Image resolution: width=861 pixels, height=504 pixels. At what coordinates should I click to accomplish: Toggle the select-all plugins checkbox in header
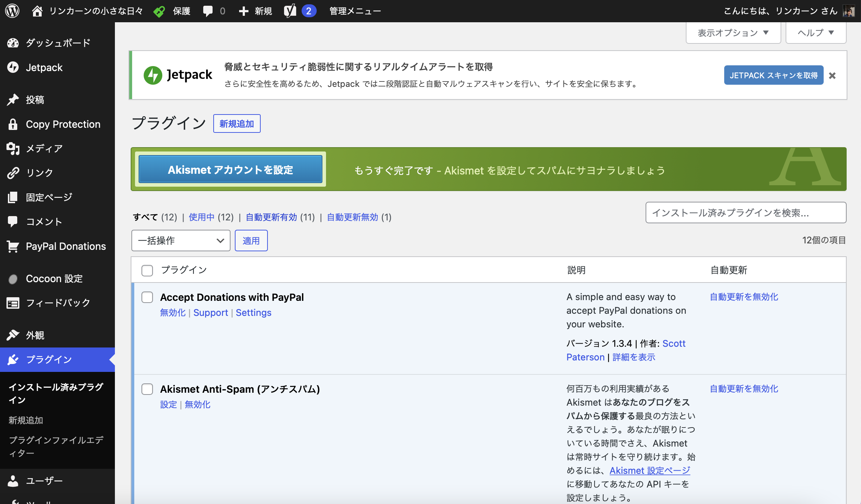pyautogui.click(x=147, y=270)
